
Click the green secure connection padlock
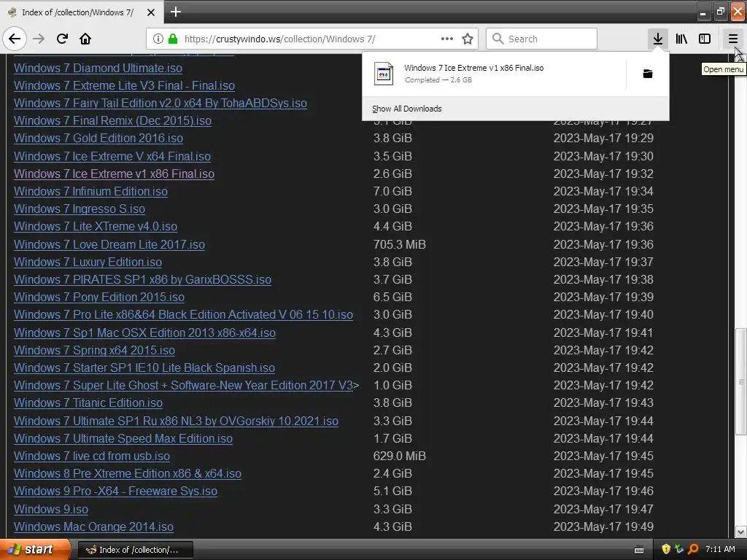tap(173, 39)
